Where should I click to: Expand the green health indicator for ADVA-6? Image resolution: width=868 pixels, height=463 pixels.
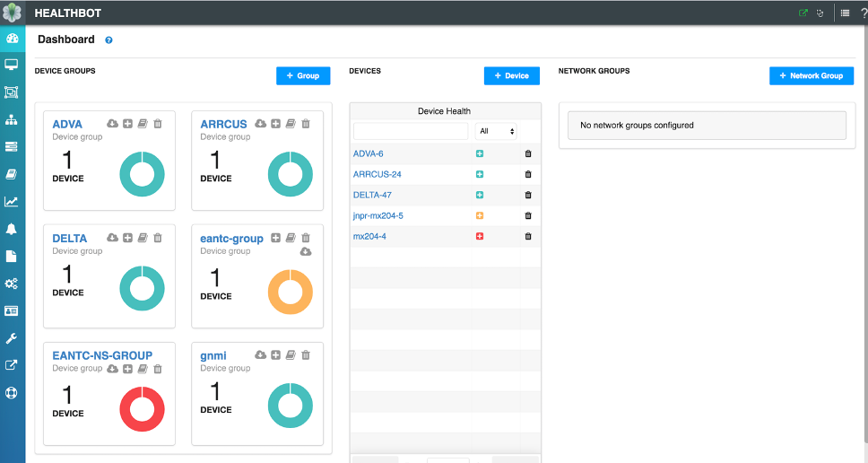coord(480,154)
